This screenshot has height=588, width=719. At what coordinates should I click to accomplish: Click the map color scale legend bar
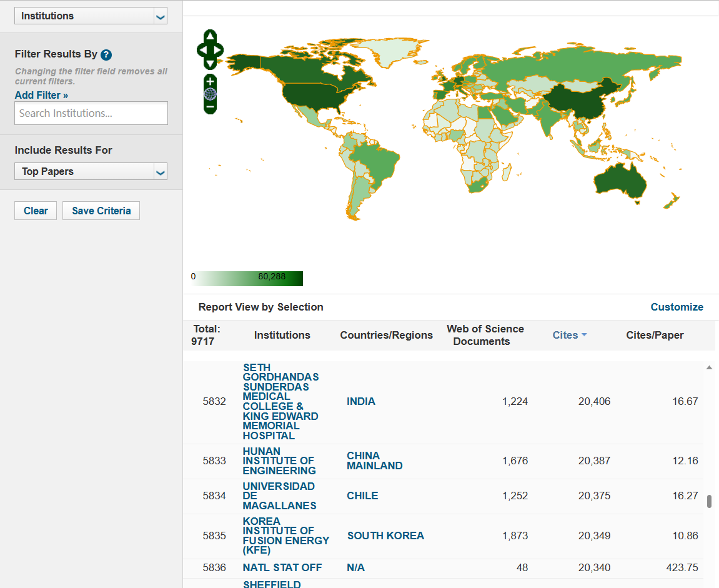click(x=247, y=279)
